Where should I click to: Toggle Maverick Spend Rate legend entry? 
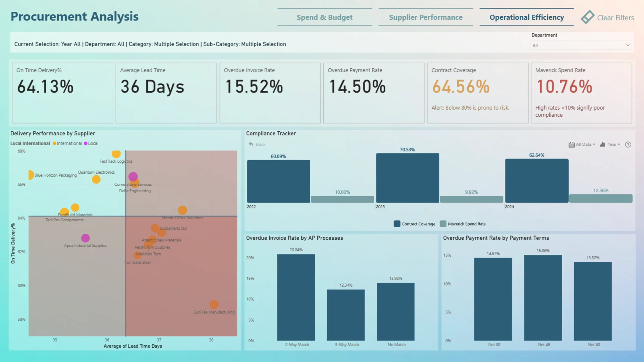click(463, 224)
